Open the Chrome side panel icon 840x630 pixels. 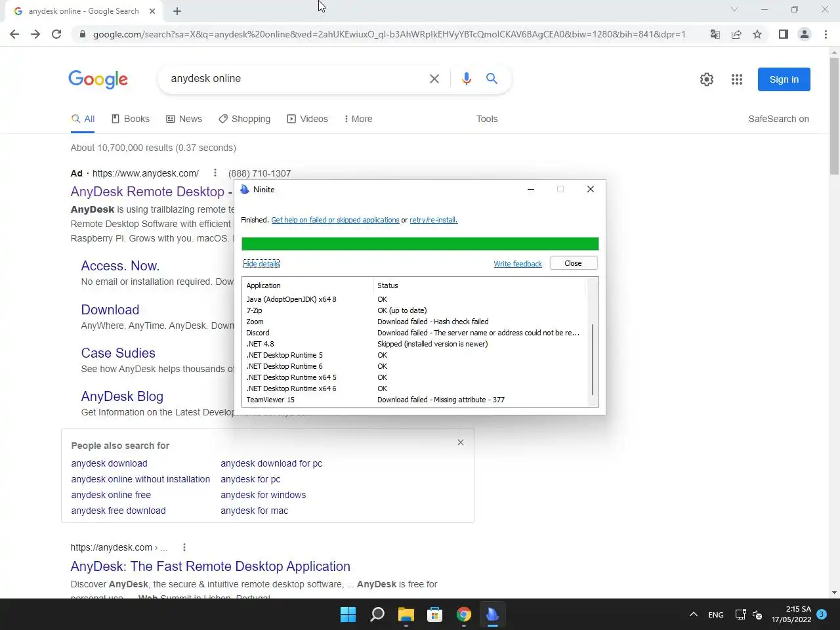pos(783,34)
